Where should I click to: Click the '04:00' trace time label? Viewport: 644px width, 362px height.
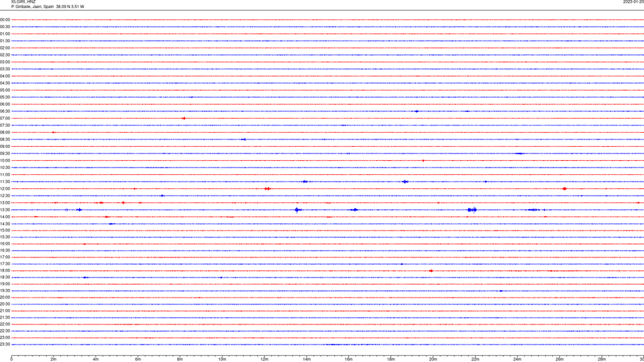coord(5,76)
